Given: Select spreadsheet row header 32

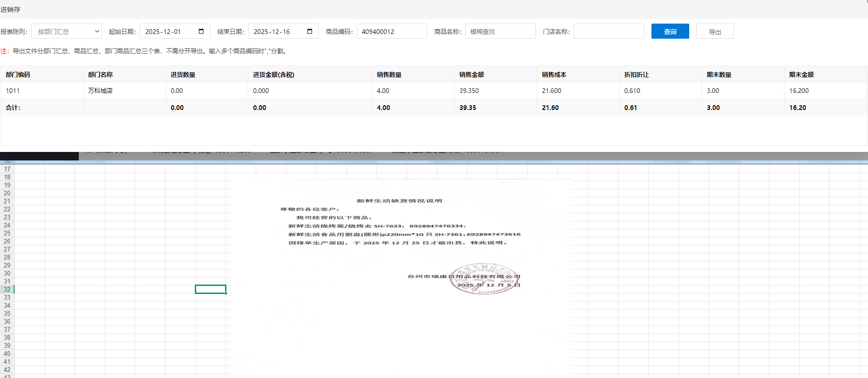Looking at the screenshot, I should [x=7, y=289].
